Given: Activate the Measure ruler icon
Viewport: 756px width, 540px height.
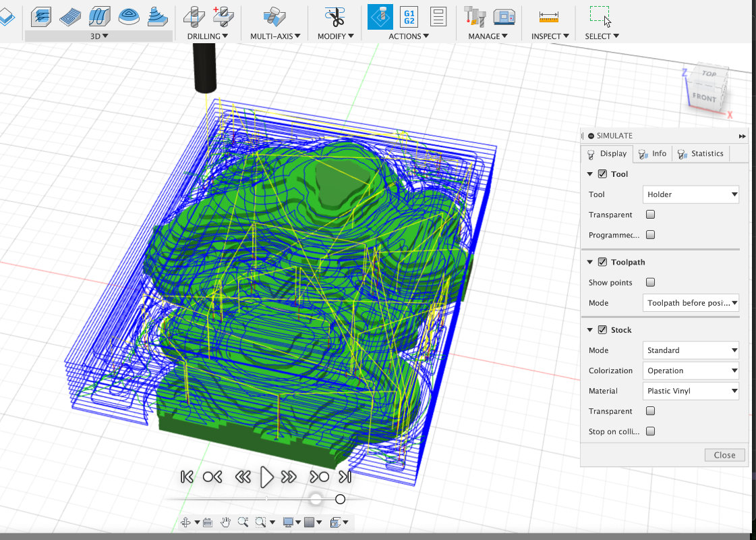Looking at the screenshot, I should (x=549, y=18).
